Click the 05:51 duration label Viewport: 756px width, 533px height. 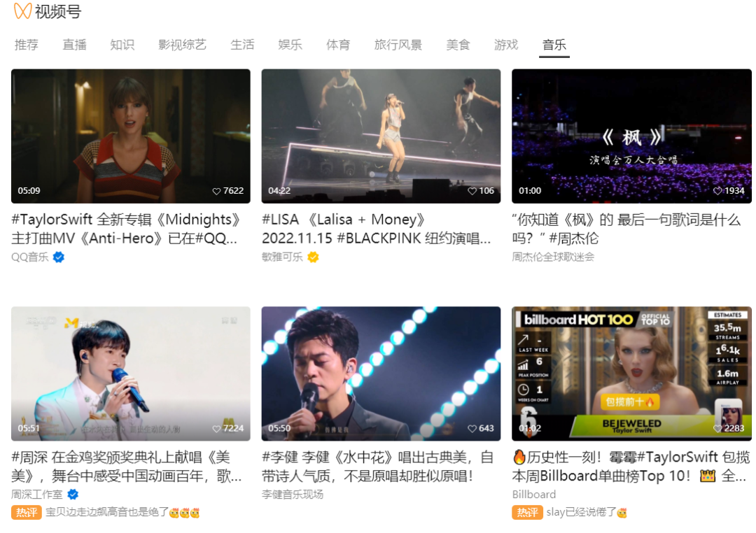tap(29, 428)
